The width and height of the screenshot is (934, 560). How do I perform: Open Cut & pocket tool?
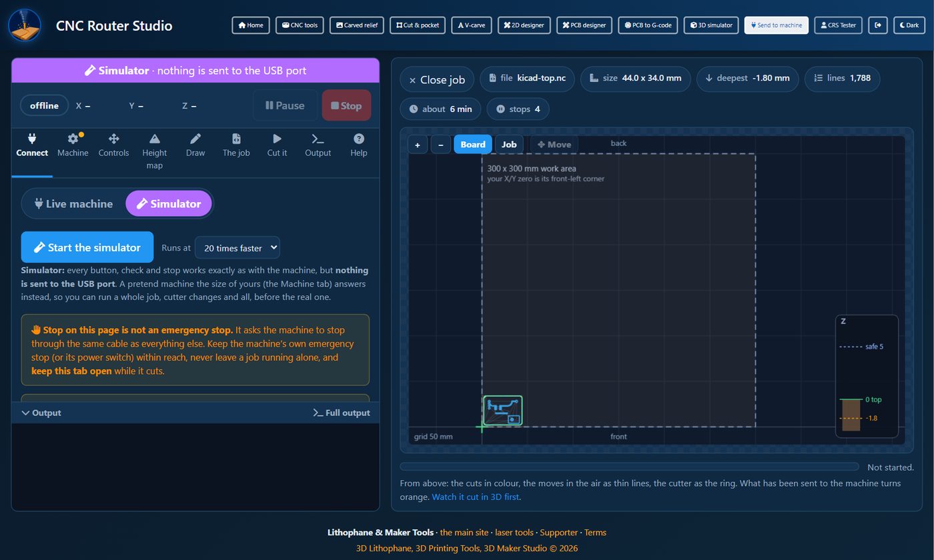[x=418, y=25]
